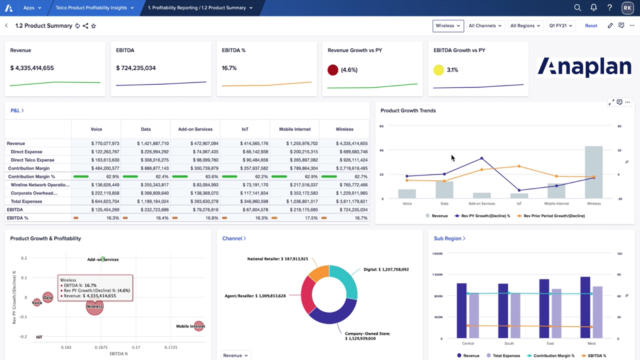Open the P&L card link

tap(17, 111)
